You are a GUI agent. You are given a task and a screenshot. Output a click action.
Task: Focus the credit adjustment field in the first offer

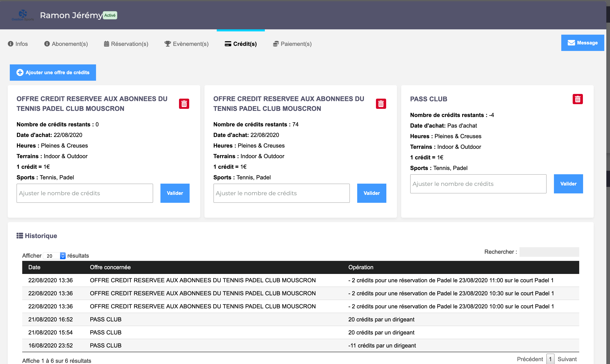pos(85,193)
